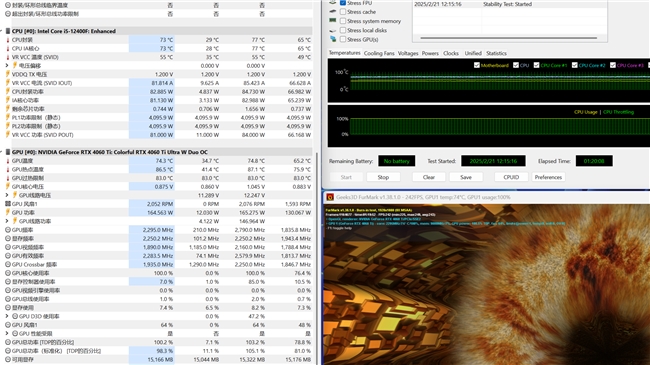Screen dimensions: 650x365
Task: Click the fan icon of GPU 风扇1 RPM row
Action: pos(7,204)
